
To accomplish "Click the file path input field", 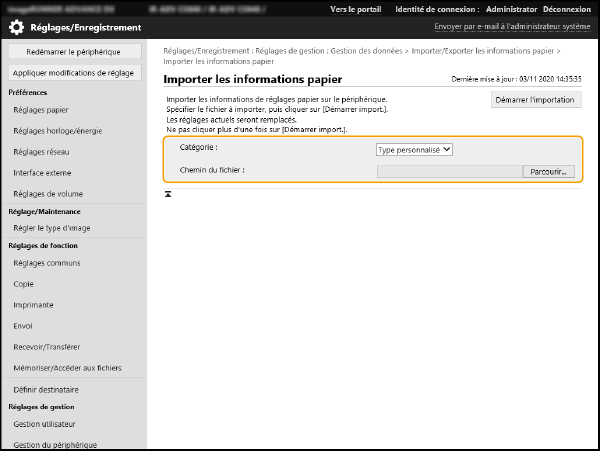I will (448, 171).
